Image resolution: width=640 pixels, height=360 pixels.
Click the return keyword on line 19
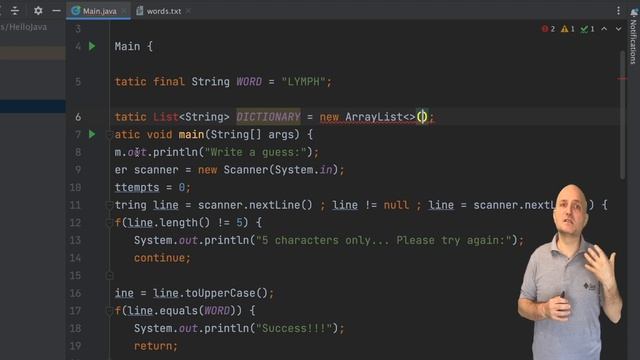coord(153,346)
